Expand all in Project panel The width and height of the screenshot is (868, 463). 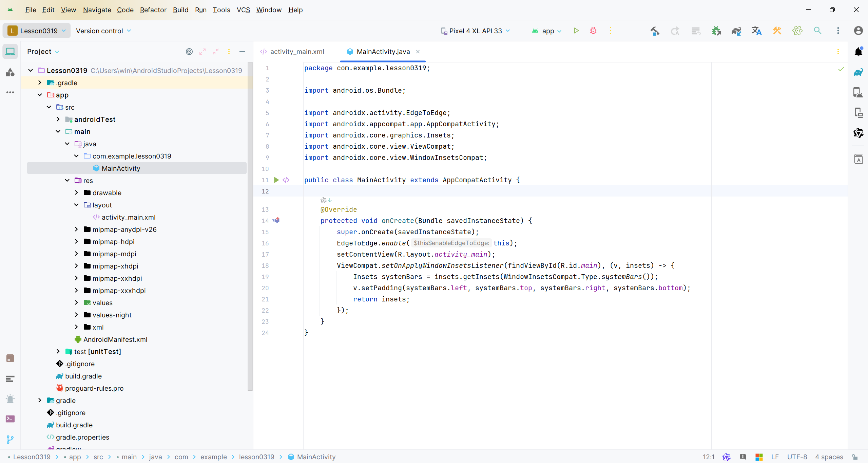[x=202, y=52]
